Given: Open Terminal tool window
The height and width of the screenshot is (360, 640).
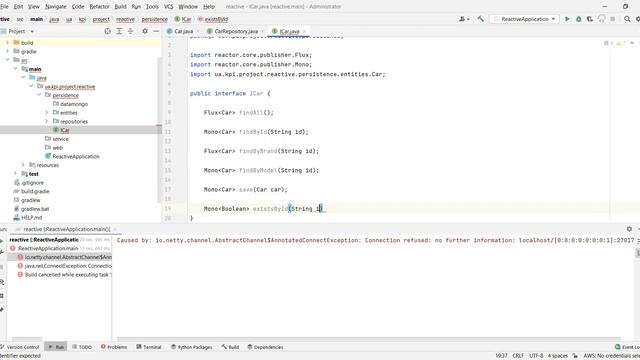Looking at the screenshot, I should [149, 347].
